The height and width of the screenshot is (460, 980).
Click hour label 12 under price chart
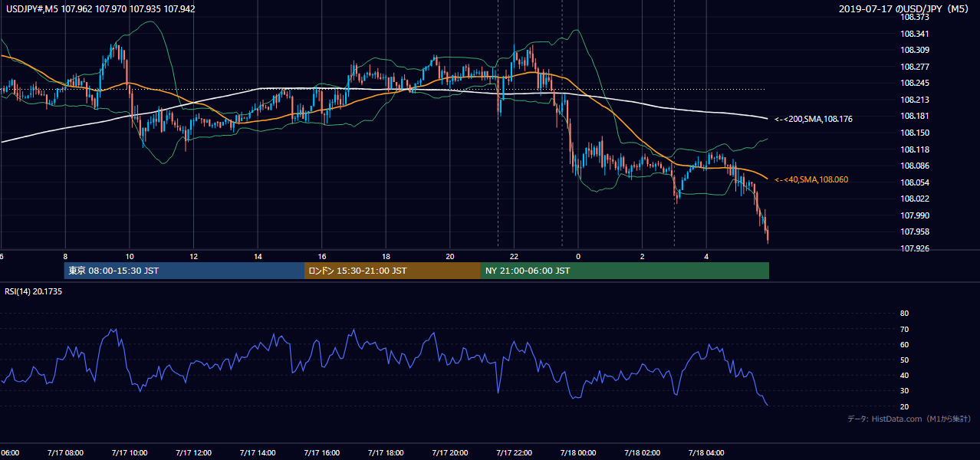[194, 257]
